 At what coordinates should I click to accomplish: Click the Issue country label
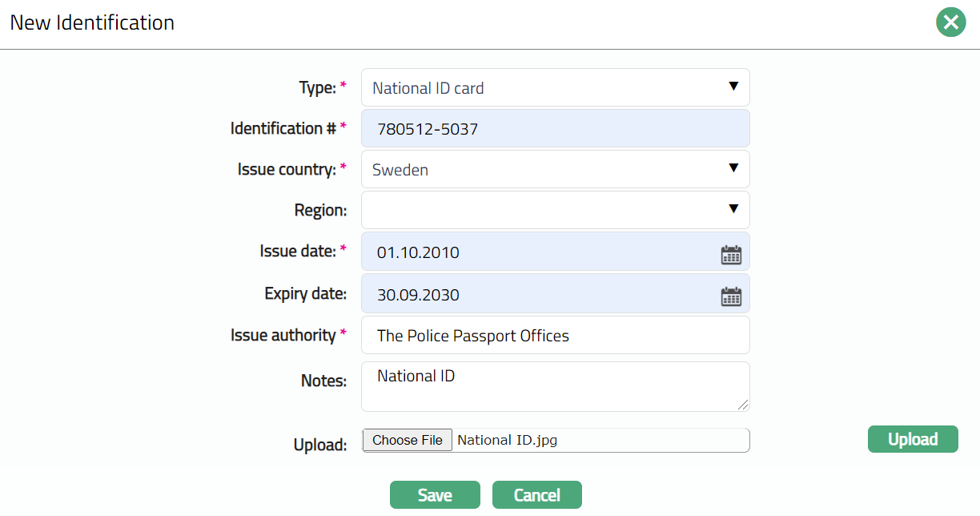coord(286,170)
